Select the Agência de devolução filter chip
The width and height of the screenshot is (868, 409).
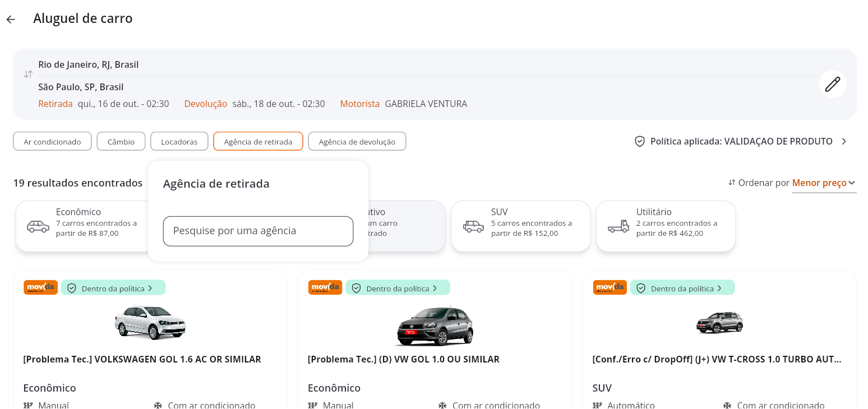click(x=357, y=142)
